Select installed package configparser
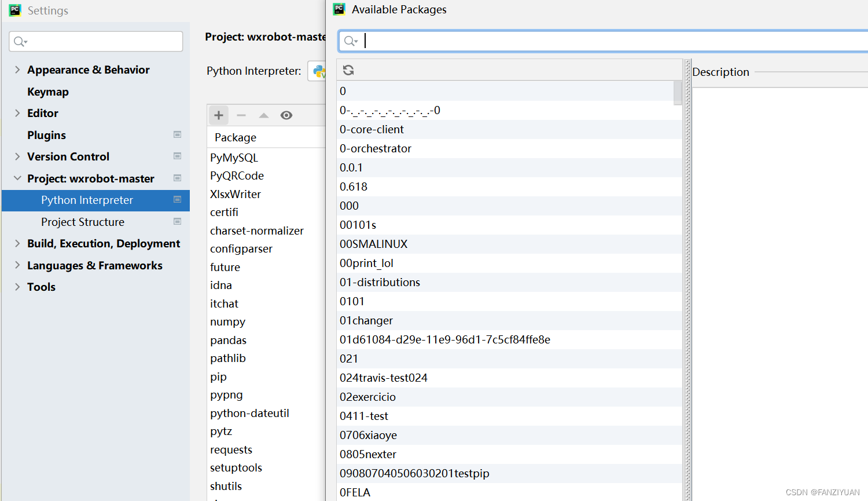 241,248
